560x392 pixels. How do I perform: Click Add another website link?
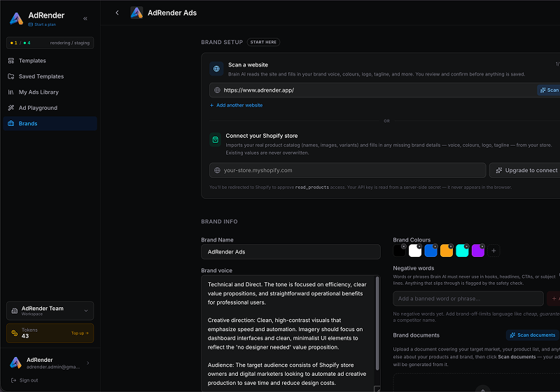pyautogui.click(x=236, y=105)
